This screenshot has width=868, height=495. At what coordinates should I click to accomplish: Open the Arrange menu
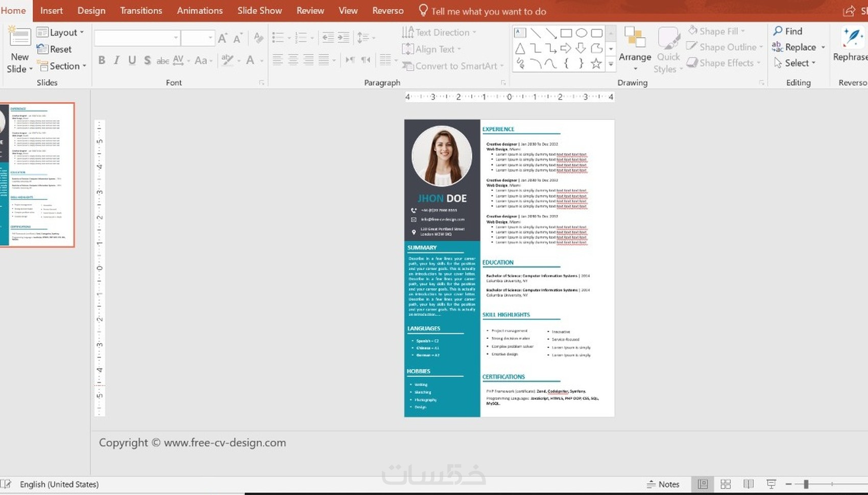pos(635,49)
